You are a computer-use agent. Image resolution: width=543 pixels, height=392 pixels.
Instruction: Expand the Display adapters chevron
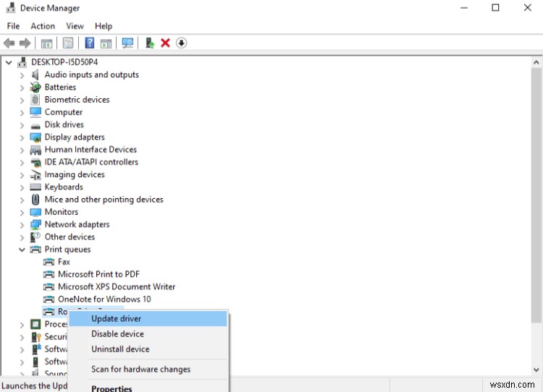[22, 137]
